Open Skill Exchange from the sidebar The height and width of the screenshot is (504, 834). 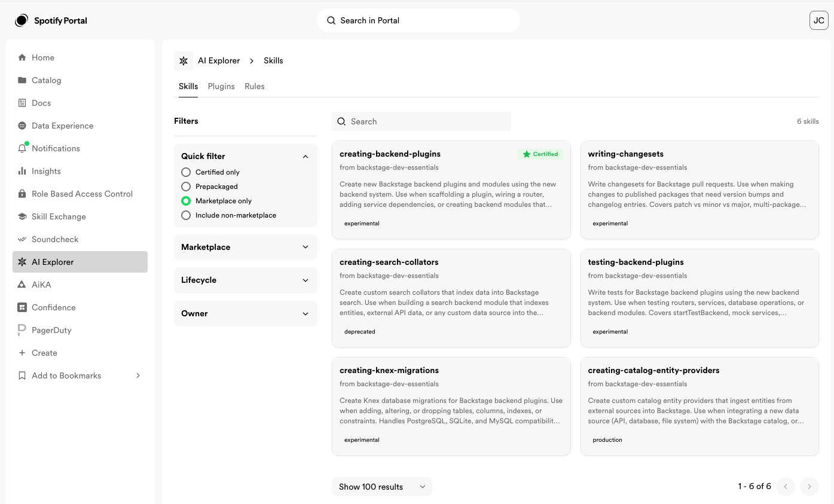coord(80,216)
